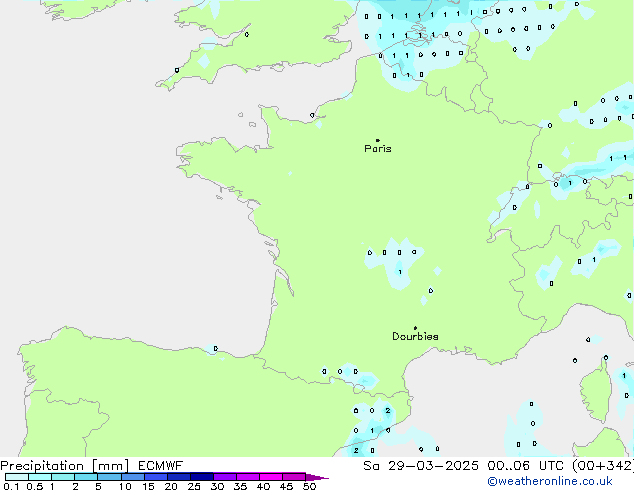
Task: Click the 50 legend arrow end
Action: coord(317,478)
